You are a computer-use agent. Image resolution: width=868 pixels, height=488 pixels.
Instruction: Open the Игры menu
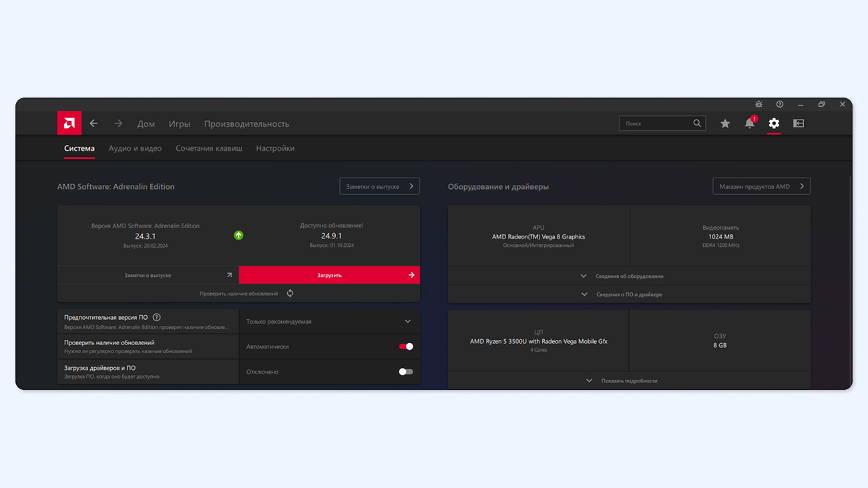[180, 124]
